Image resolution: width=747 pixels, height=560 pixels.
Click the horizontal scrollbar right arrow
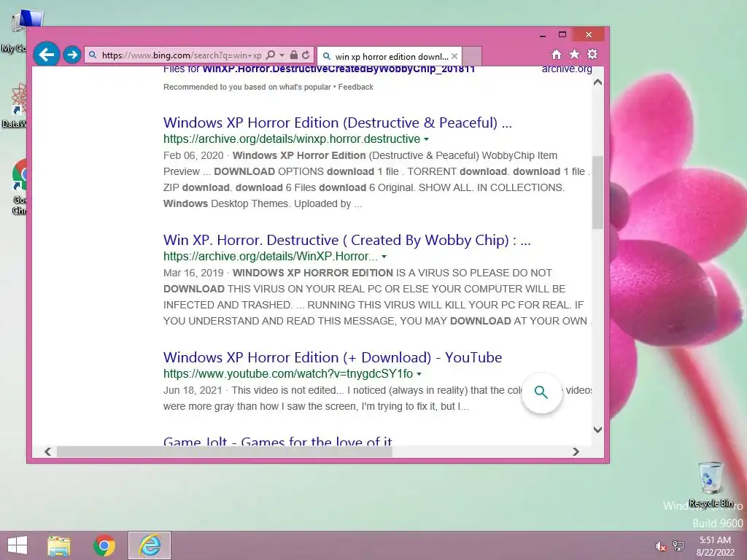[576, 451]
